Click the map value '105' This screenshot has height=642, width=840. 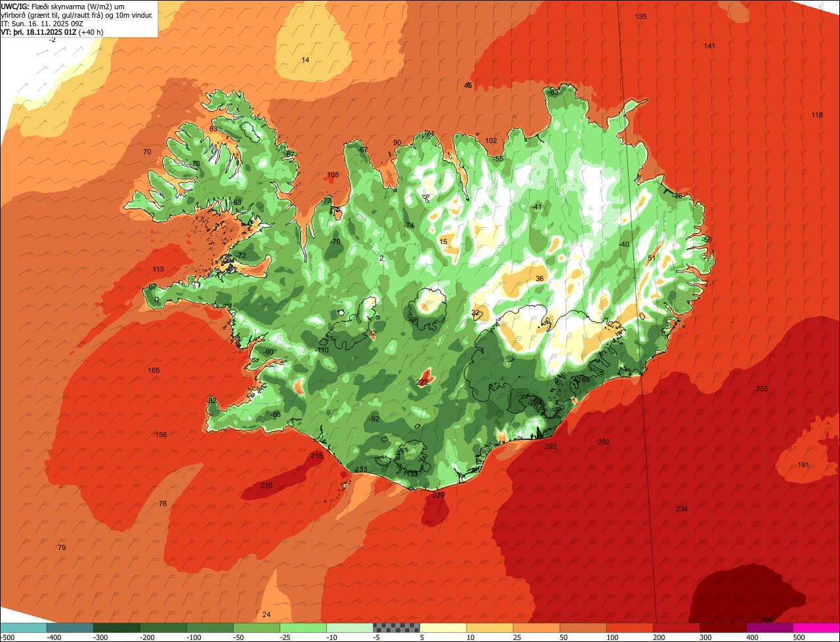click(x=333, y=175)
